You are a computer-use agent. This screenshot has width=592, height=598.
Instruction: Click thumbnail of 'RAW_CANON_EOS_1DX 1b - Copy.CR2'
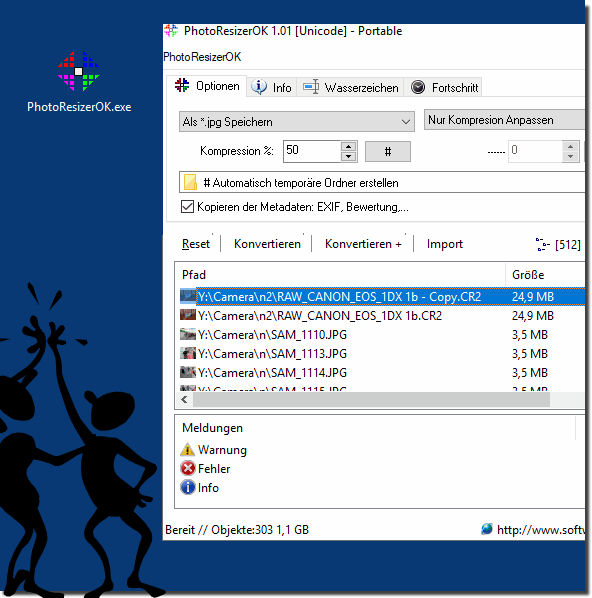point(188,296)
